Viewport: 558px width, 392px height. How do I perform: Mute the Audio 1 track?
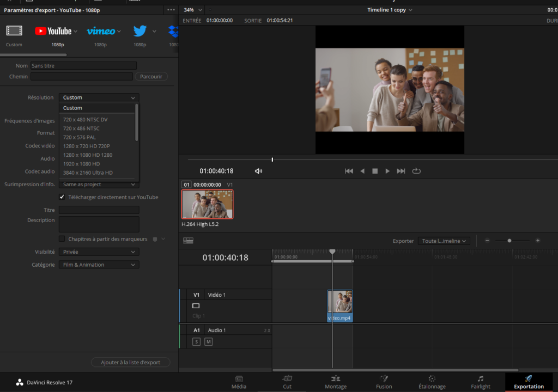tap(208, 341)
